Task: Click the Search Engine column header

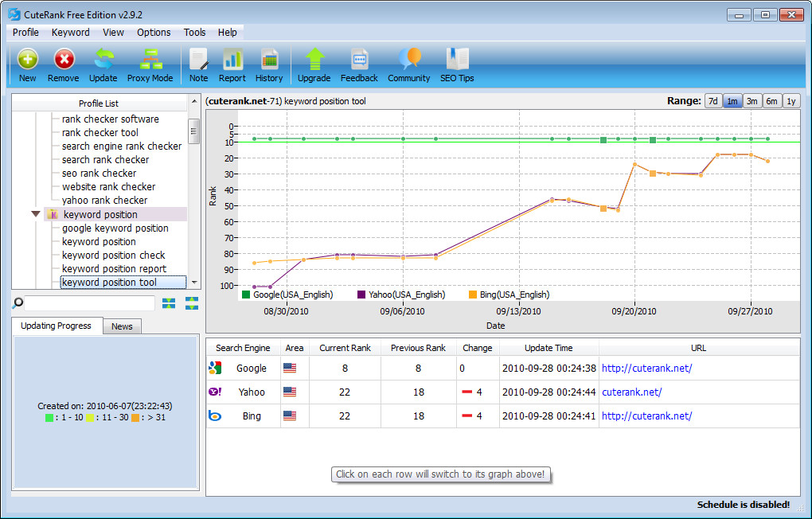Action: point(244,348)
